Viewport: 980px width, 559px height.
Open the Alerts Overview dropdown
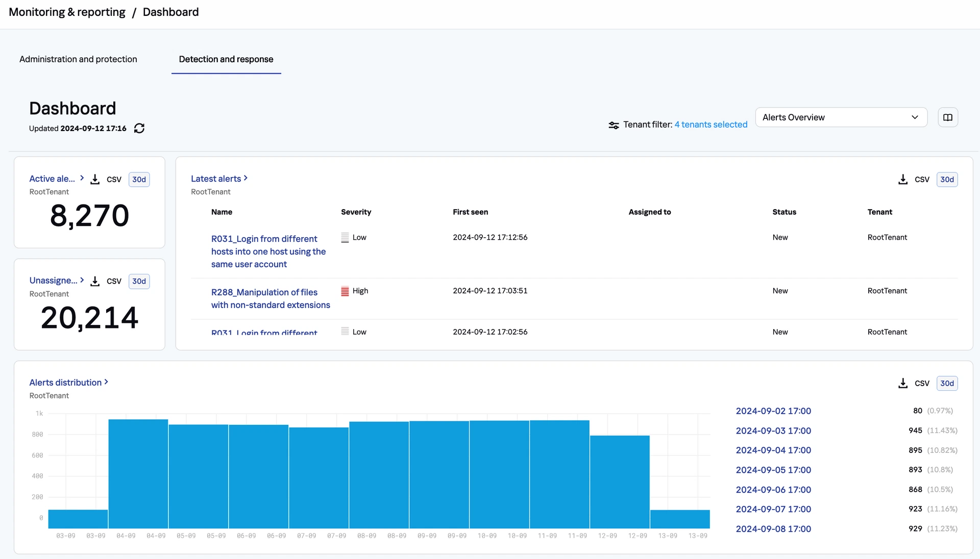coord(841,117)
